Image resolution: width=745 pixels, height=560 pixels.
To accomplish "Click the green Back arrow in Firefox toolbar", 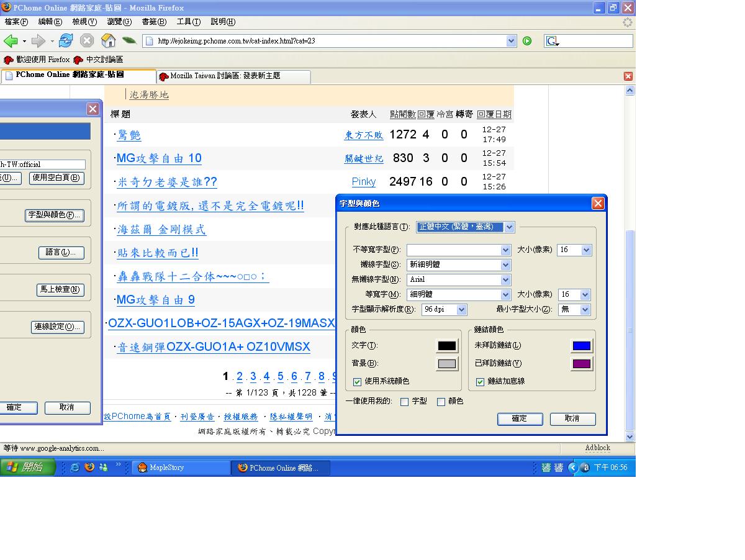I will pos(11,41).
